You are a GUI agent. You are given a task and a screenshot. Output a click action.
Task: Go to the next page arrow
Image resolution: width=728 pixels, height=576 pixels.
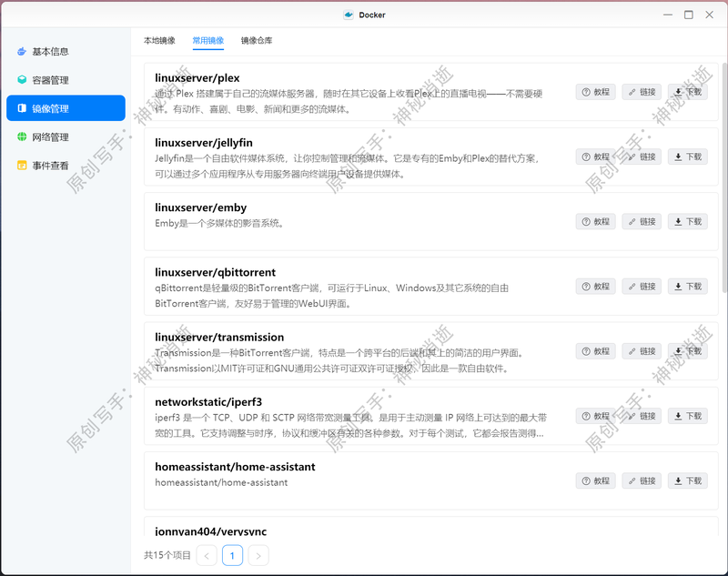tap(258, 555)
